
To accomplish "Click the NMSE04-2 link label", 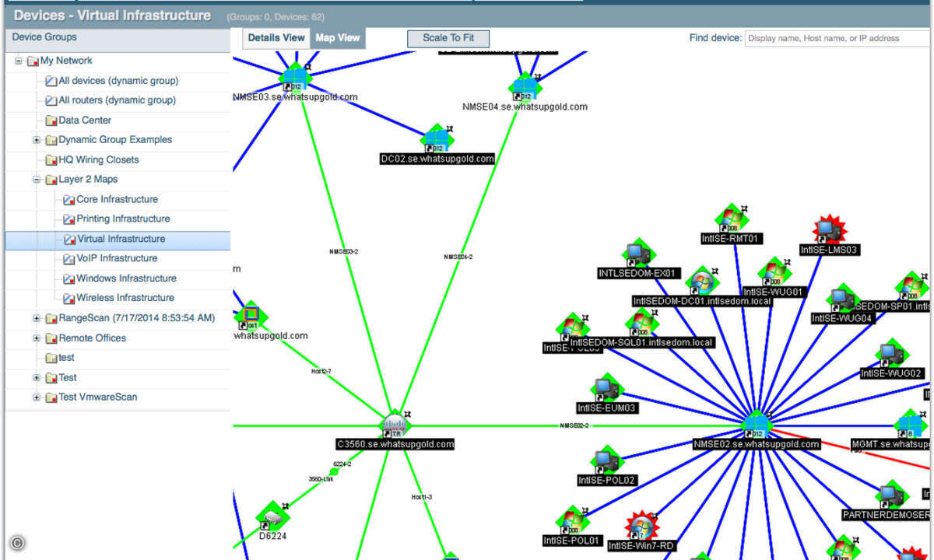I will point(458,257).
